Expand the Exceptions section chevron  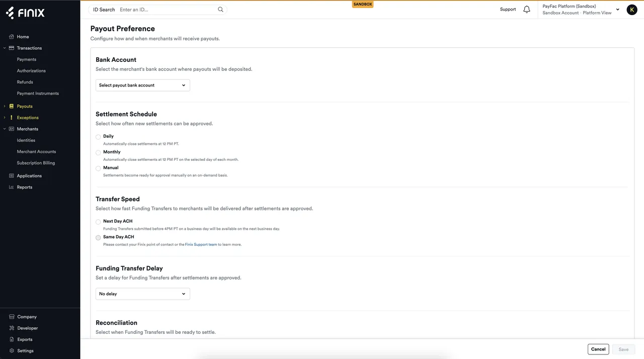click(5, 118)
